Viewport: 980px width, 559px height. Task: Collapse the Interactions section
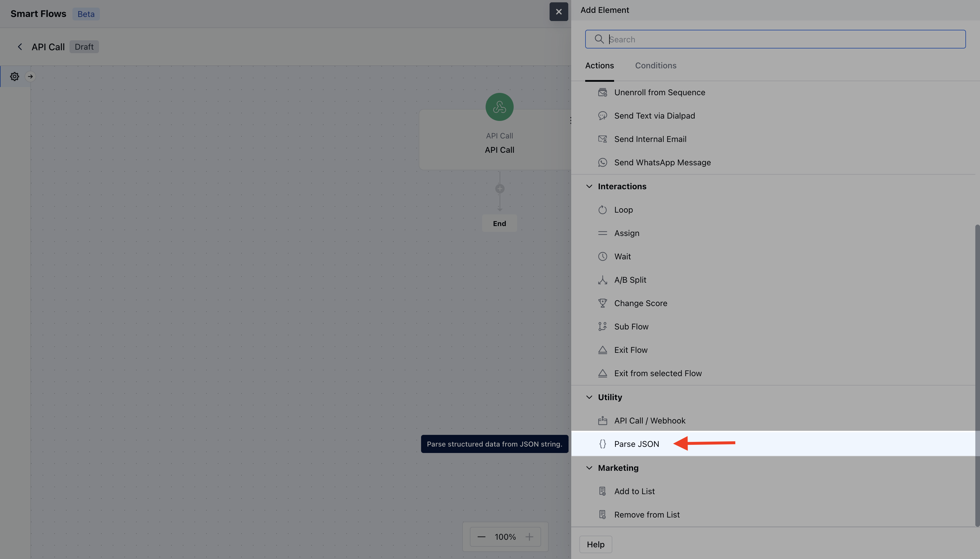(589, 186)
